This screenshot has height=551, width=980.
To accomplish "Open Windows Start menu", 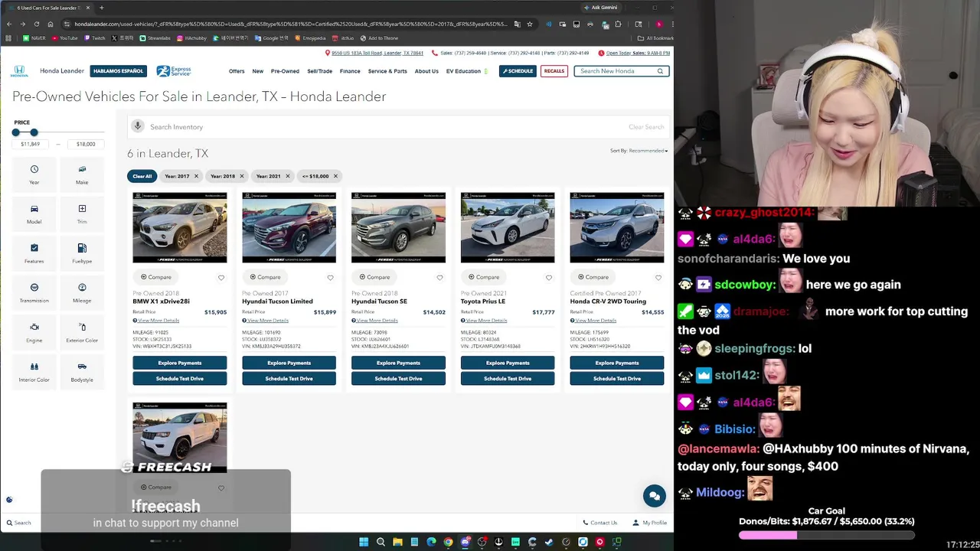I will click(x=364, y=542).
